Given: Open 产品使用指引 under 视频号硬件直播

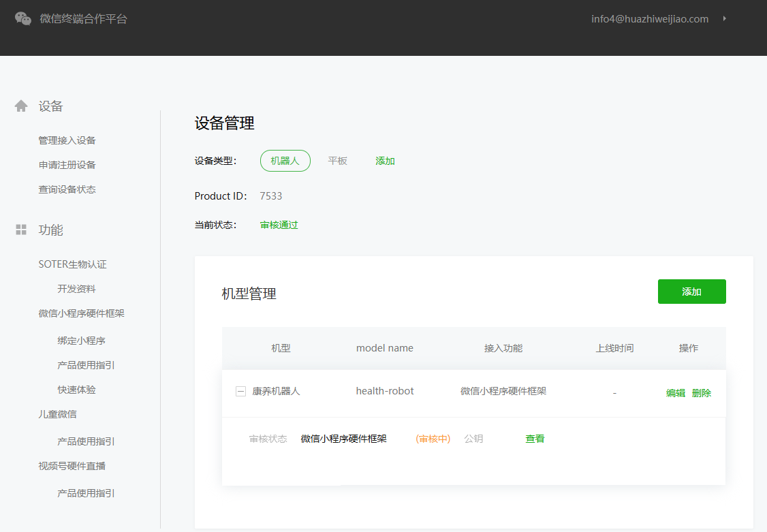Looking at the screenshot, I should pyautogui.click(x=86, y=493).
